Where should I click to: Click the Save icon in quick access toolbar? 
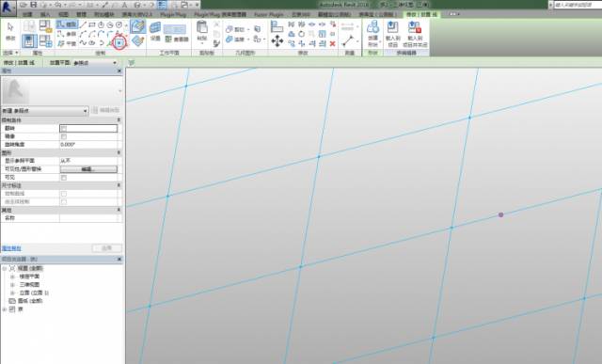[x=34, y=5]
